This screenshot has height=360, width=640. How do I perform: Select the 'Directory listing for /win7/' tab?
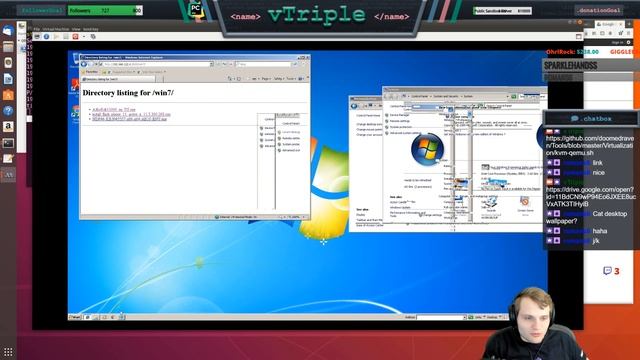click(x=118, y=79)
